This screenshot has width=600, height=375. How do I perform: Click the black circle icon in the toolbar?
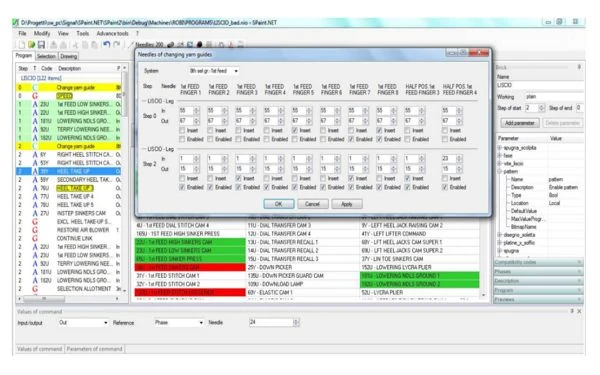point(199,45)
